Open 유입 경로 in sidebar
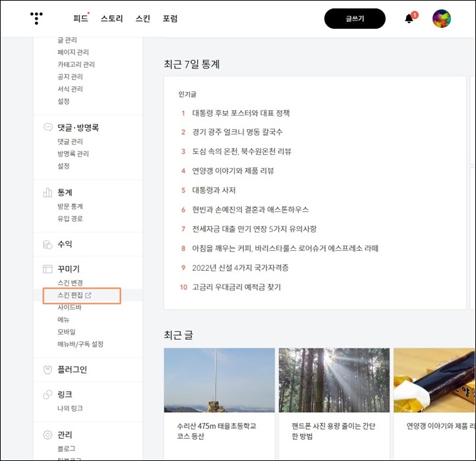The height and width of the screenshot is (461, 476). coord(70,219)
